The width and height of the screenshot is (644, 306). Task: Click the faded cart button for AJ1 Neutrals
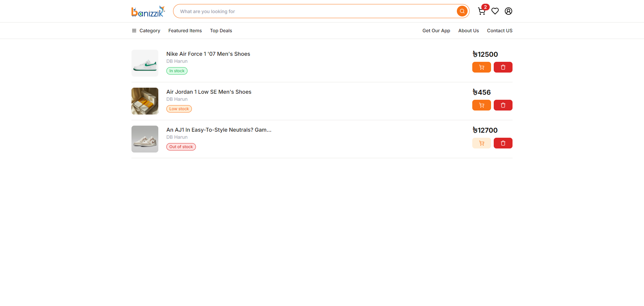coord(482,143)
